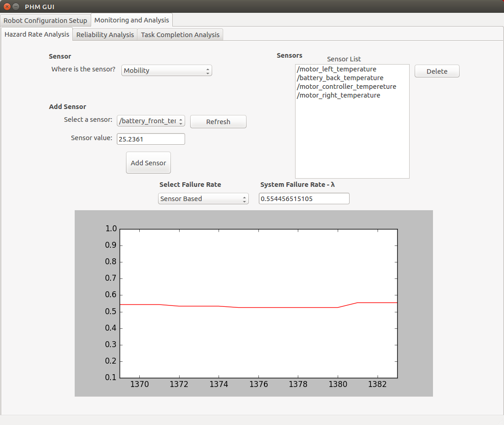Viewport: 504px width, 425px height.
Task: Switch to Task Completion Analysis subtab
Action: click(x=180, y=34)
